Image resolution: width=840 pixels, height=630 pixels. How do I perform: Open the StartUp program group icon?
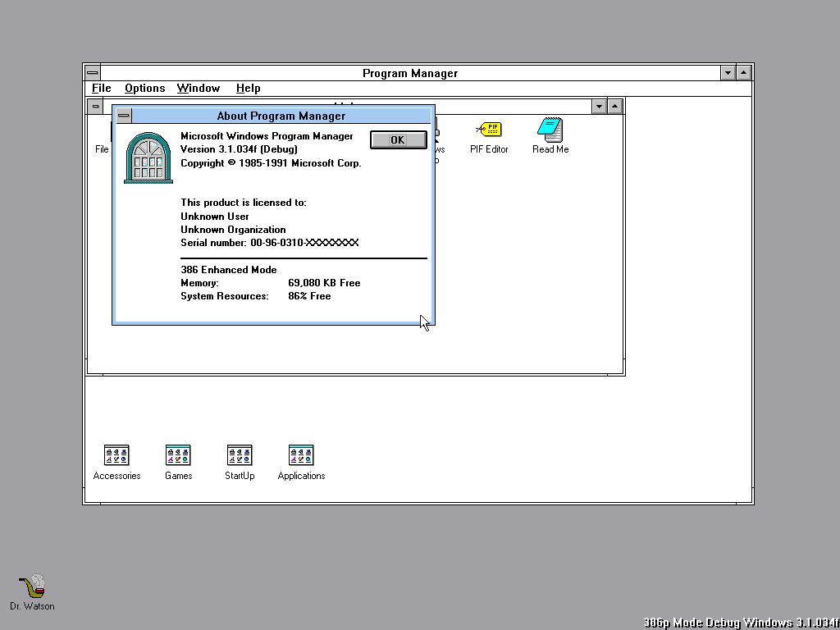pyautogui.click(x=240, y=455)
